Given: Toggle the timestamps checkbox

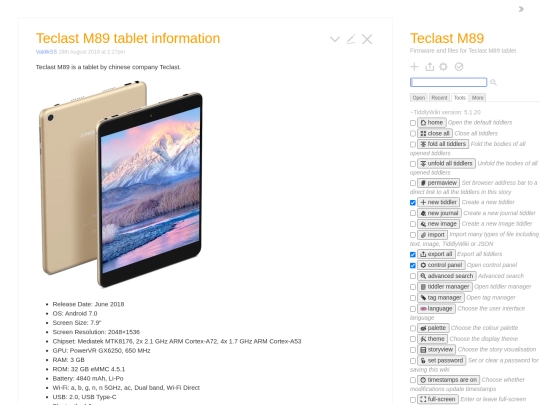Looking at the screenshot, I should coord(413,380).
